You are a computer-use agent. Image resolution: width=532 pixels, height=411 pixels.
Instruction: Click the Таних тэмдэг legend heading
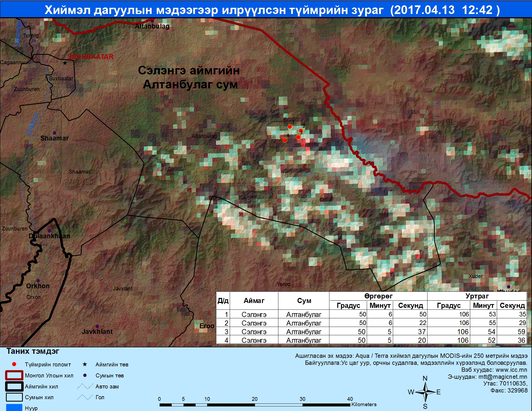point(33,351)
